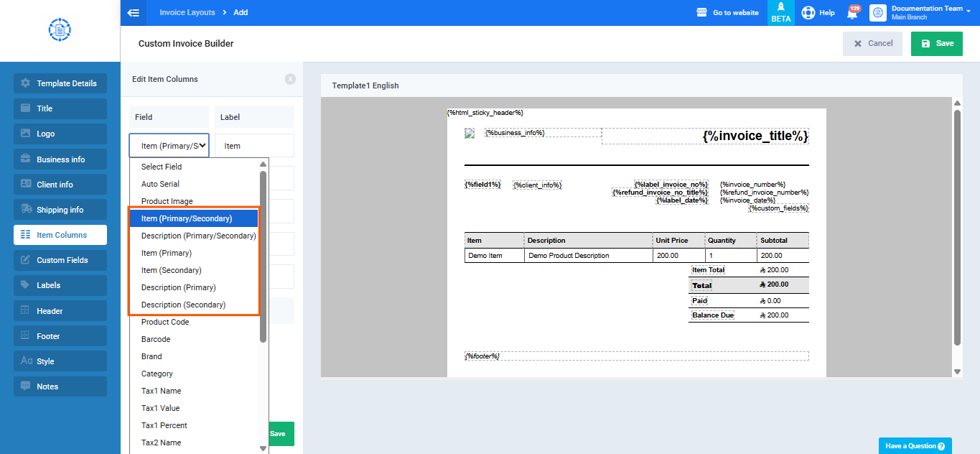Viewport: 980px width, 454px height.
Task: Choose Tax1 Value option
Action: [x=194, y=408]
